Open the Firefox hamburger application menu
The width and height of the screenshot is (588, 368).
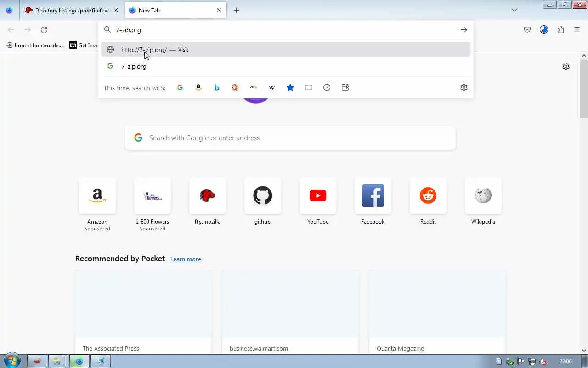point(577,30)
